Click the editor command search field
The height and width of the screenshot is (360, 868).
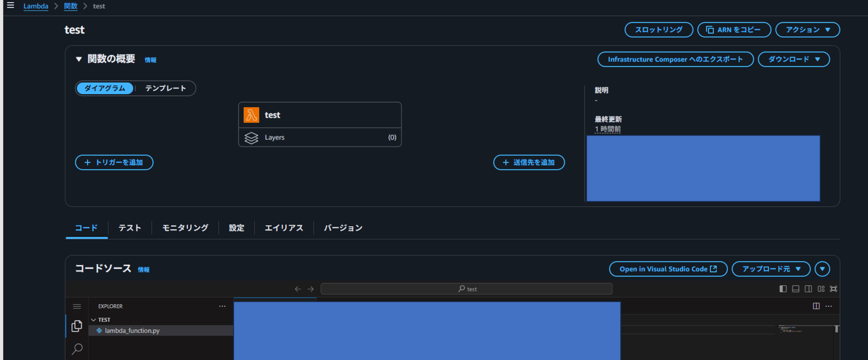coord(467,289)
